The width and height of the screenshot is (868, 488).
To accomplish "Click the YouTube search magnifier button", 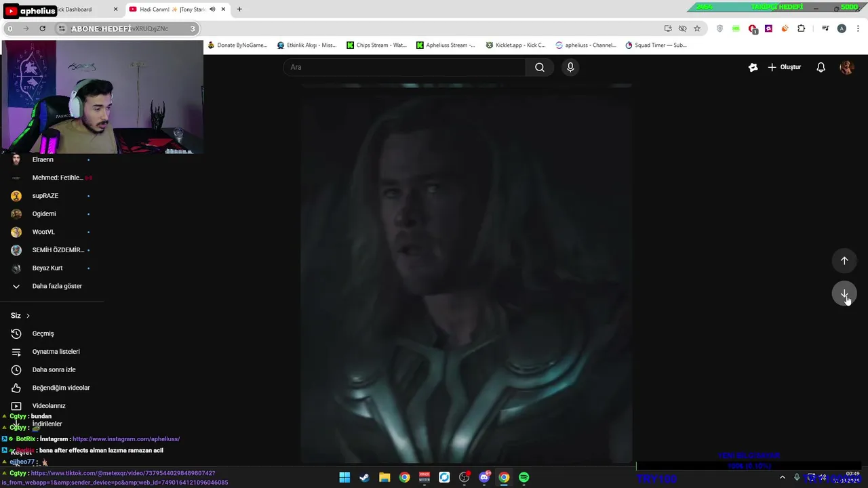I will point(540,67).
